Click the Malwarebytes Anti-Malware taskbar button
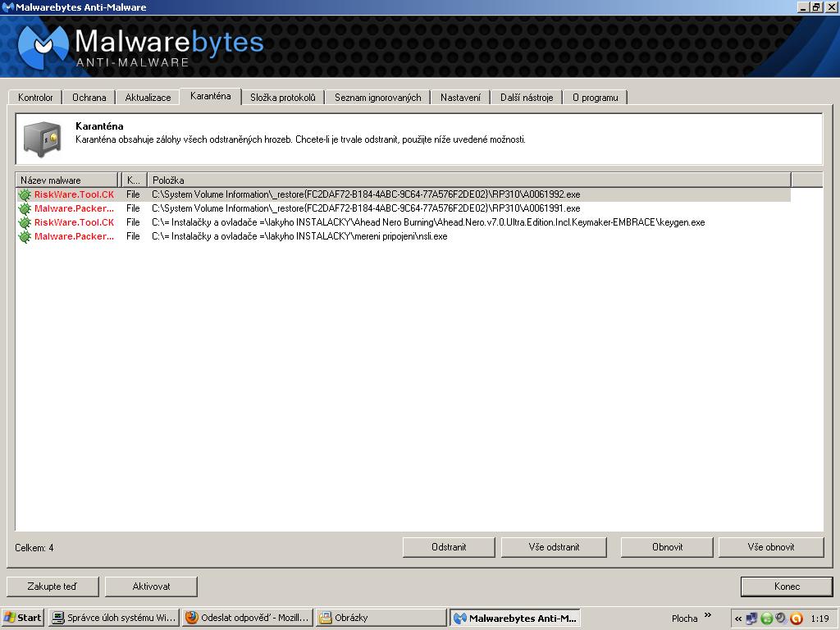The height and width of the screenshot is (630, 840). (x=515, y=618)
